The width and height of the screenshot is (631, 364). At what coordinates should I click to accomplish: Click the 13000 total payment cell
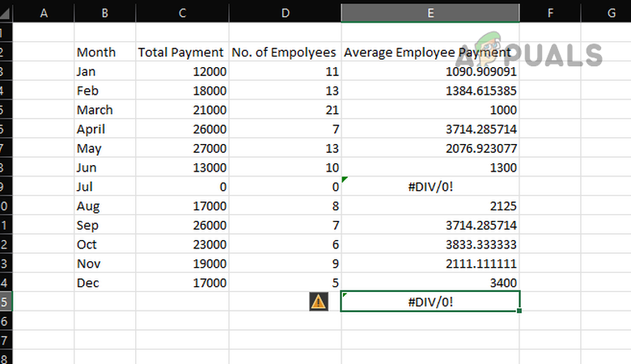[182, 167]
